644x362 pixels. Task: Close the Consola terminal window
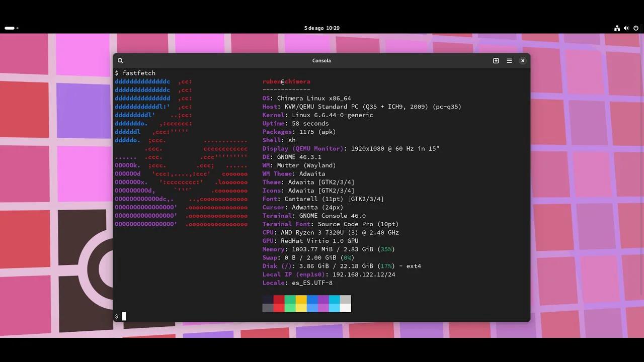point(522,60)
